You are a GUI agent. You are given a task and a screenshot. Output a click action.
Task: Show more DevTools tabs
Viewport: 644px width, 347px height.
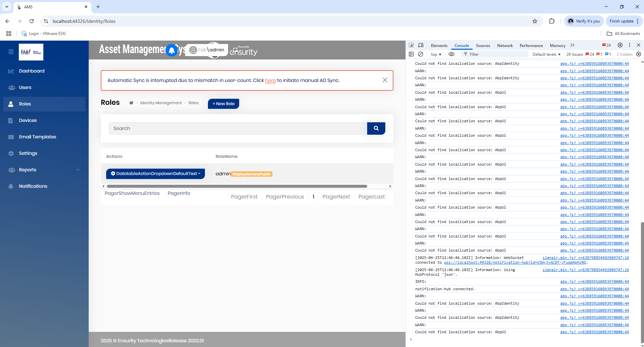572,45
